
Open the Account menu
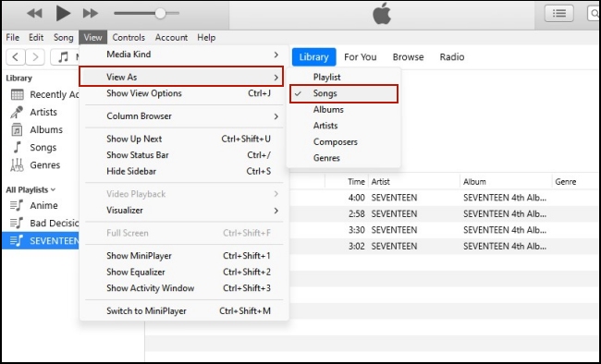pyautogui.click(x=171, y=38)
